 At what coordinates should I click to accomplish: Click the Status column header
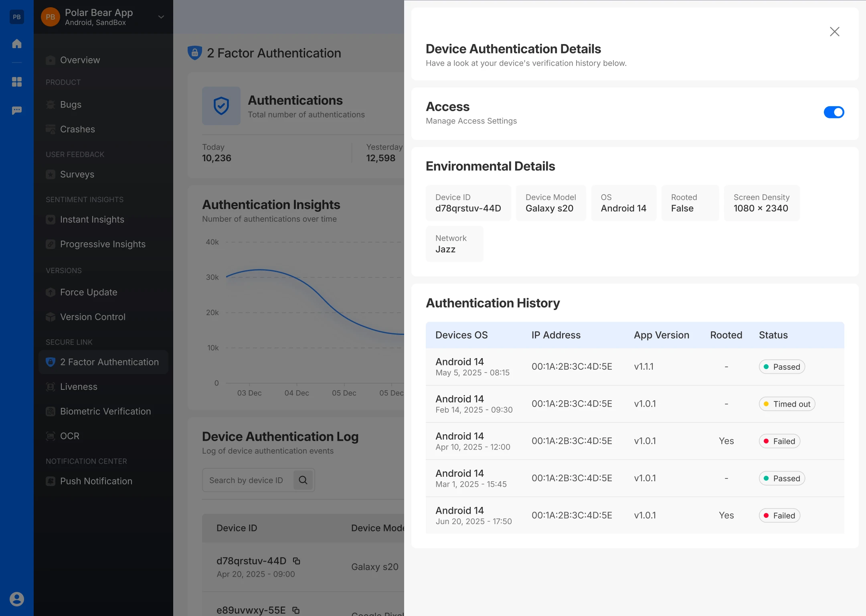coord(773,335)
